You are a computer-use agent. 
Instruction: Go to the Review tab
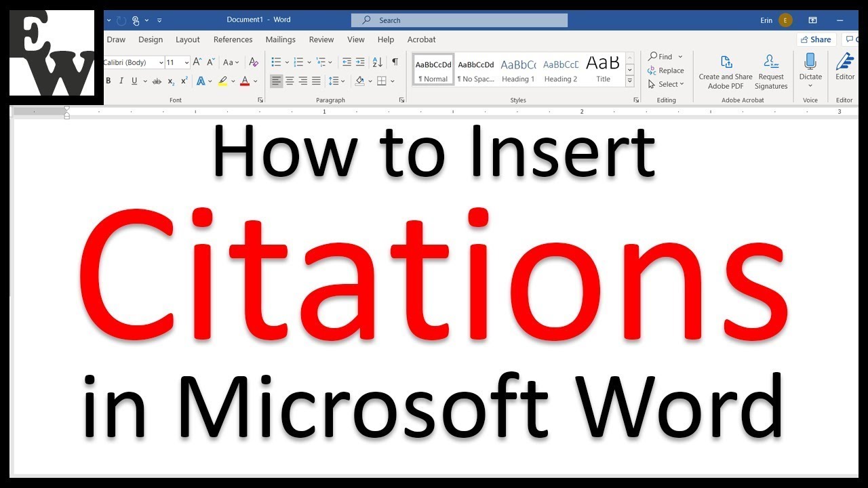pyautogui.click(x=321, y=40)
